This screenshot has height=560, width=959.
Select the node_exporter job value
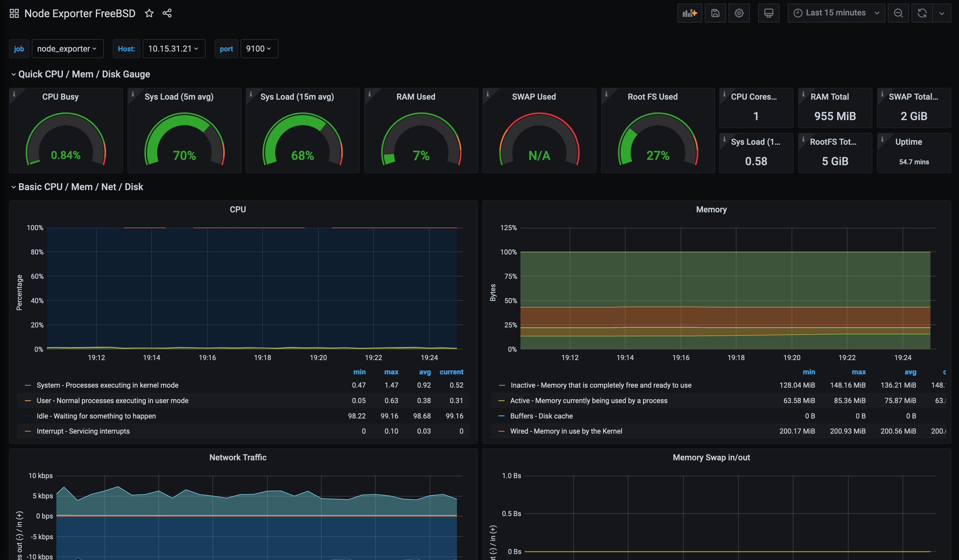(x=67, y=49)
